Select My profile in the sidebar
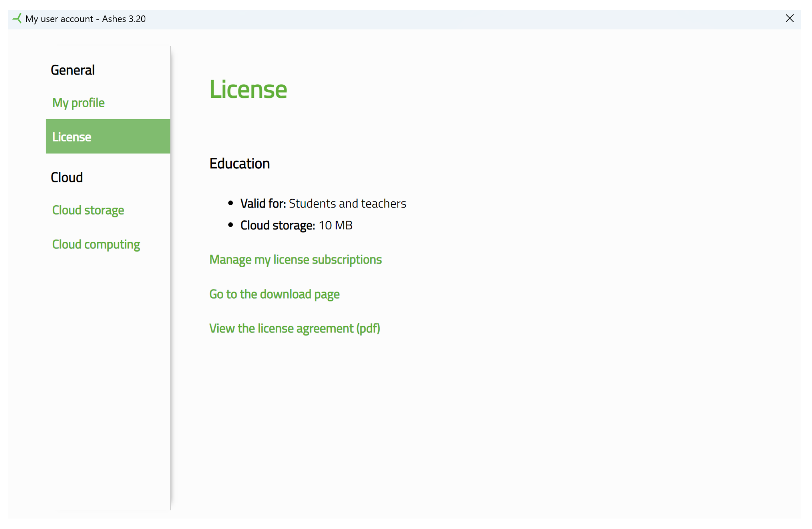This screenshot has width=812, height=529. 78,102
